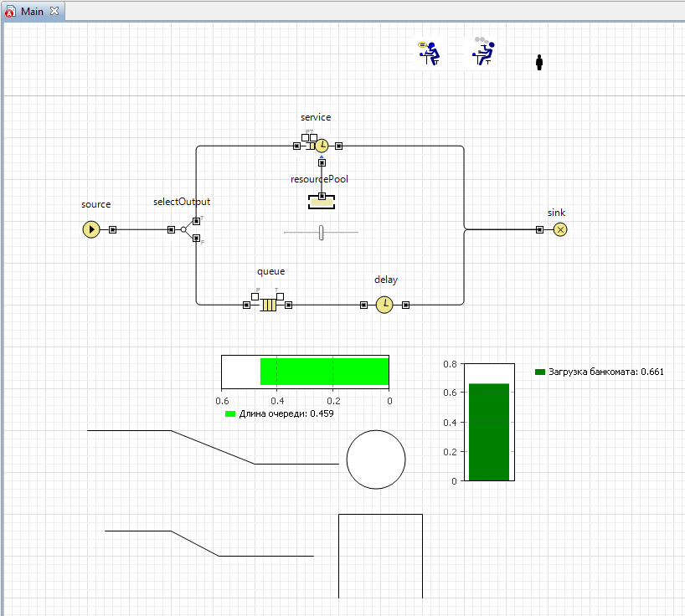Click the queue label text
Viewport: 685px width, 616px height.
tap(270, 271)
